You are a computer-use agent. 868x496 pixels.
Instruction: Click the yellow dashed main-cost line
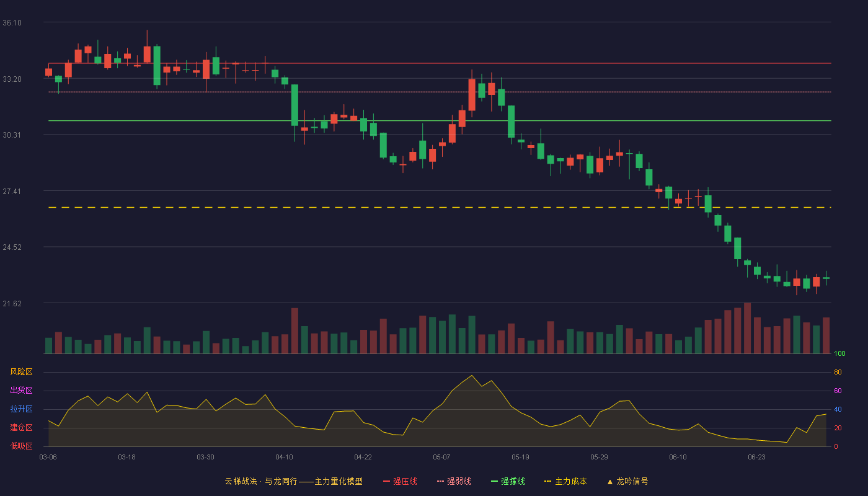[x=440, y=207]
